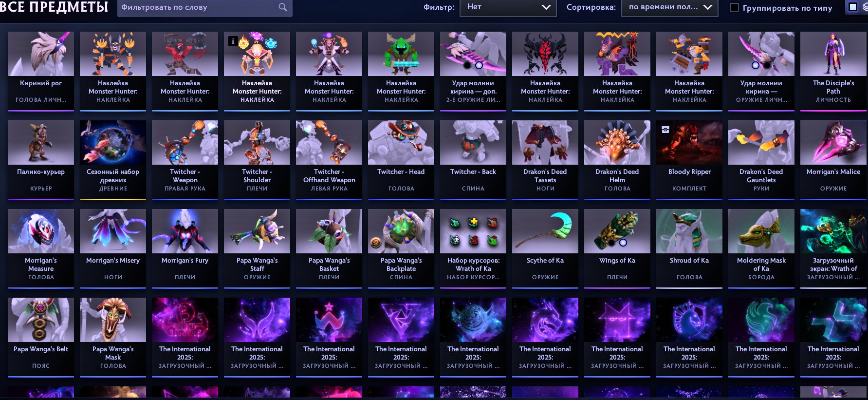Click the search magnifier icon

coord(282,7)
